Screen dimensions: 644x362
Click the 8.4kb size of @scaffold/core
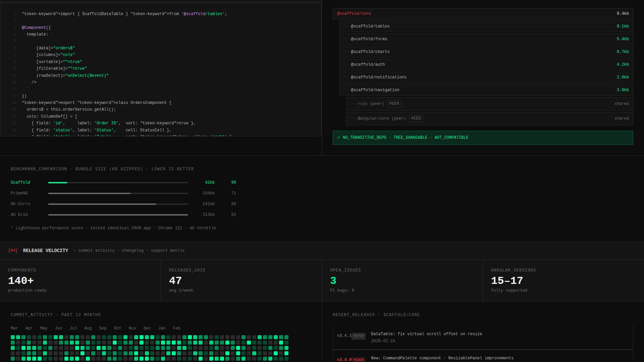623,14
